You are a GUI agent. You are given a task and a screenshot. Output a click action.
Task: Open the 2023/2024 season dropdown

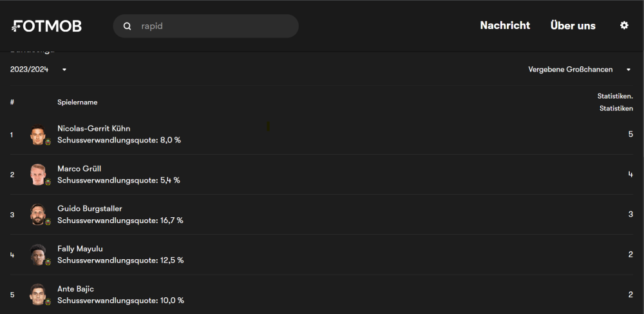[x=38, y=70]
